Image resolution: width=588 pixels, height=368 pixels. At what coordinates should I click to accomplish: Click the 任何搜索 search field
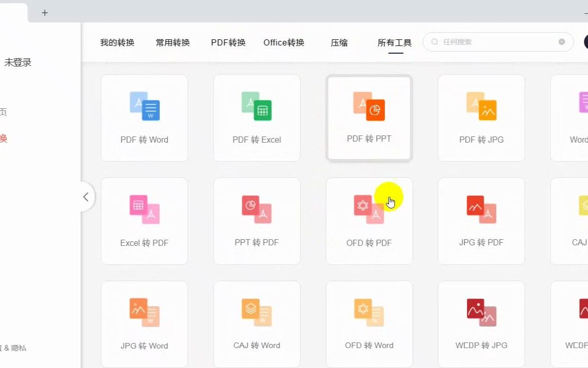pos(498,42)
